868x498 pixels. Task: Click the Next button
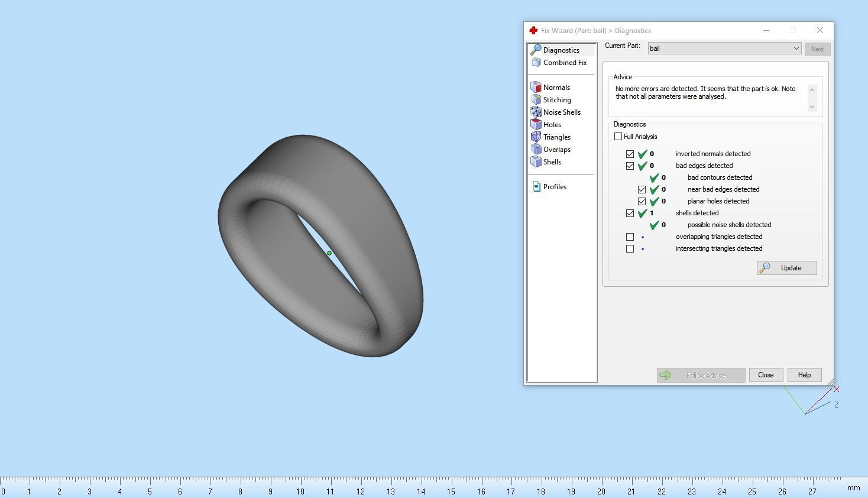tap(817, 49)
